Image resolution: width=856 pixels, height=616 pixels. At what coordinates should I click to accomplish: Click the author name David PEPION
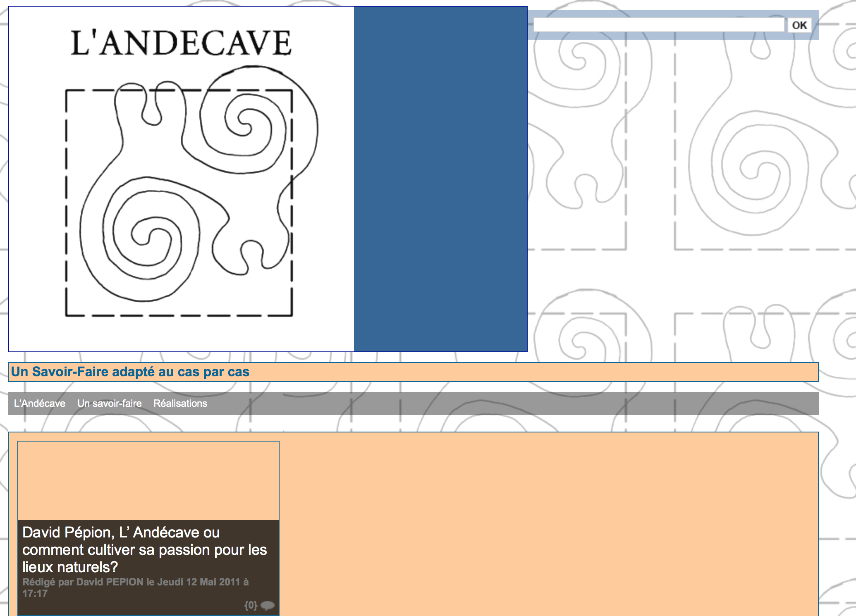pyautogui.click(x=110, y=582)
